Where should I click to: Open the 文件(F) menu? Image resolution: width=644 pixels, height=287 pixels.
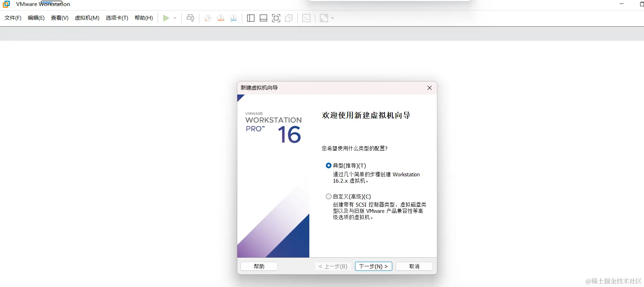(13, 18)
